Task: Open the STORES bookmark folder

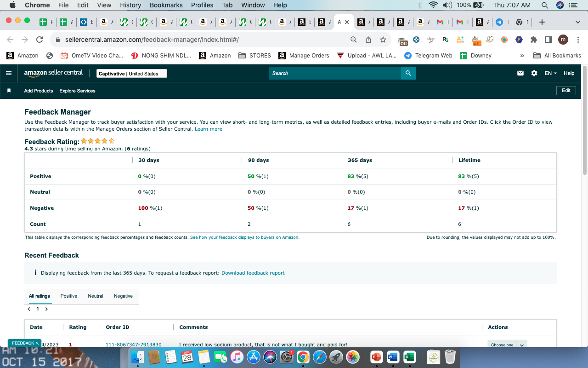Action: point(255,56)
